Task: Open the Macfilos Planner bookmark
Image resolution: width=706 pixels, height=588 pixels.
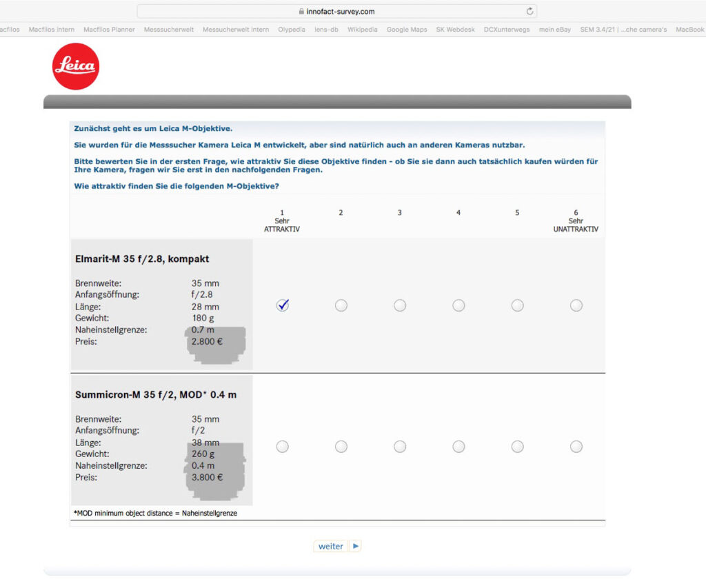Action: coord(109,29)
